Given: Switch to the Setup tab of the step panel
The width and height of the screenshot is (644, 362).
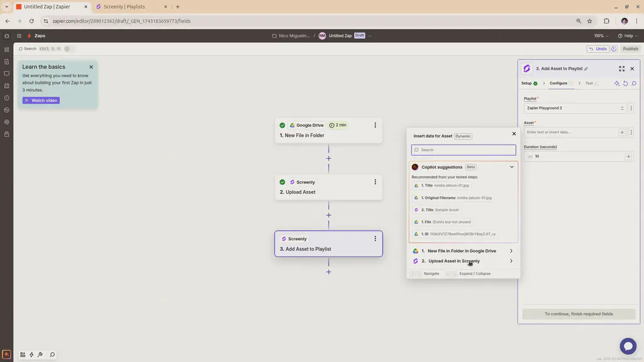Looking at the screenshot, I should click(x=527, y=83).
